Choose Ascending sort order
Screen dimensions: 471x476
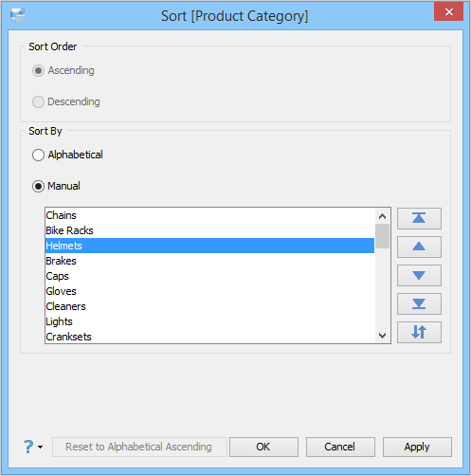coord(38,70)
